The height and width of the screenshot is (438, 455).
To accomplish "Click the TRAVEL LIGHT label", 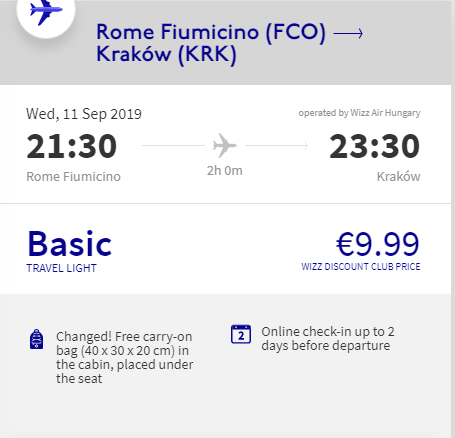I will pos(61,268).
